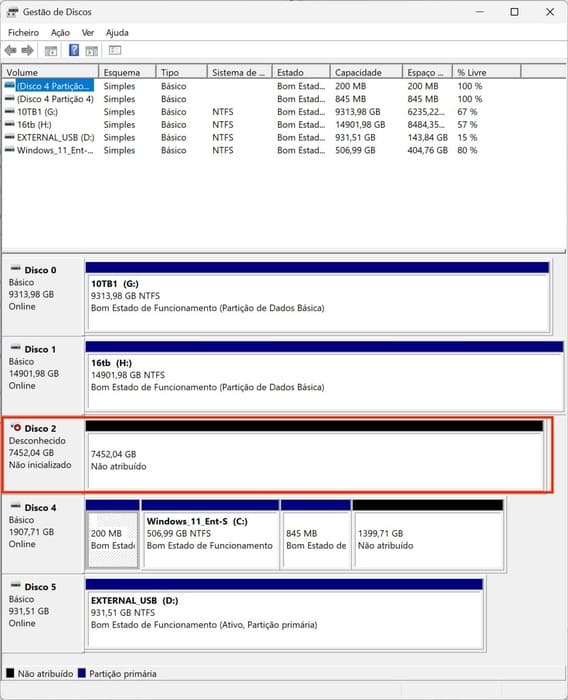This screenshot has width=568, height=700.
Task: Maximize the Gestão de Discos window
Action: pyautogui.click(x=514, y=12)
